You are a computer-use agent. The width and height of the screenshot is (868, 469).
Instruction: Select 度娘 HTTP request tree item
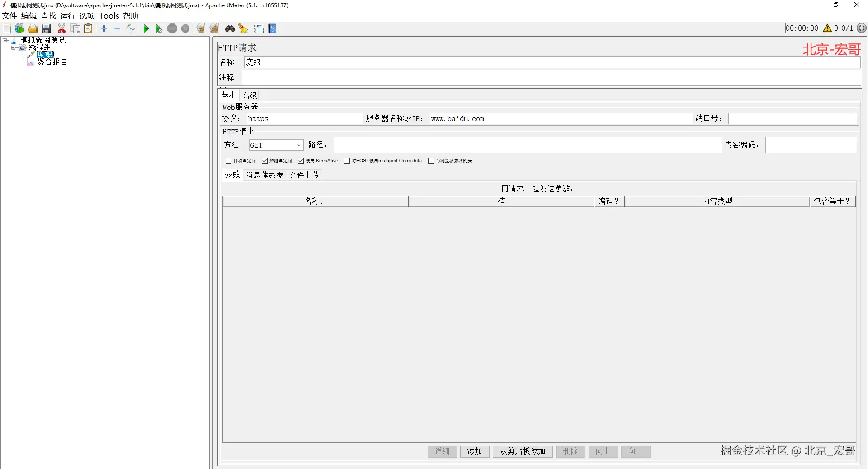45,55
